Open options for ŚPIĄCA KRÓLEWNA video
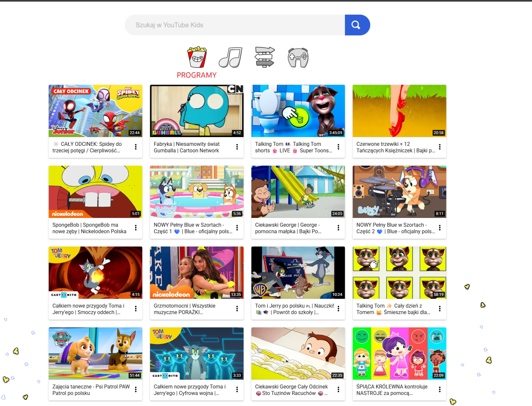532x406 pixels. pos(440,389)
